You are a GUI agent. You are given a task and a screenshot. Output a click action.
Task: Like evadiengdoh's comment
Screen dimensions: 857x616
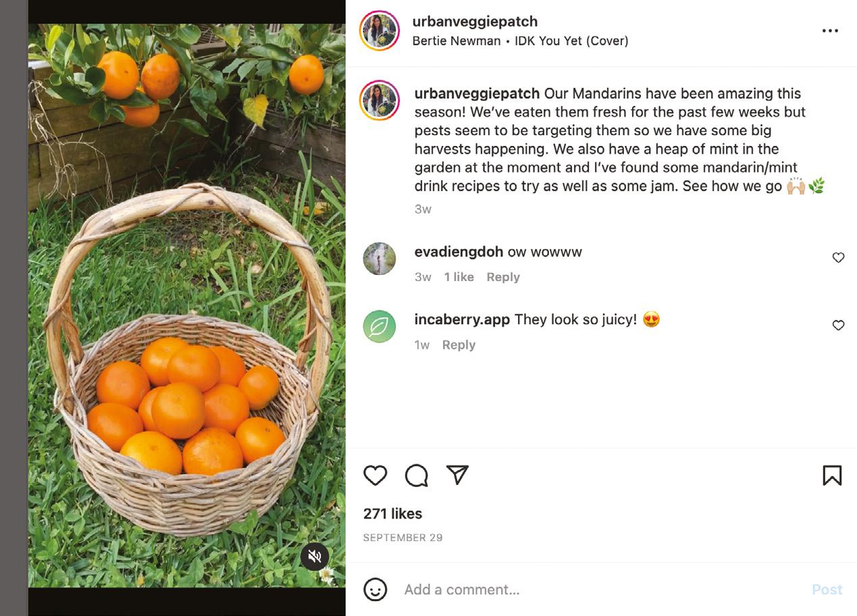838,257
